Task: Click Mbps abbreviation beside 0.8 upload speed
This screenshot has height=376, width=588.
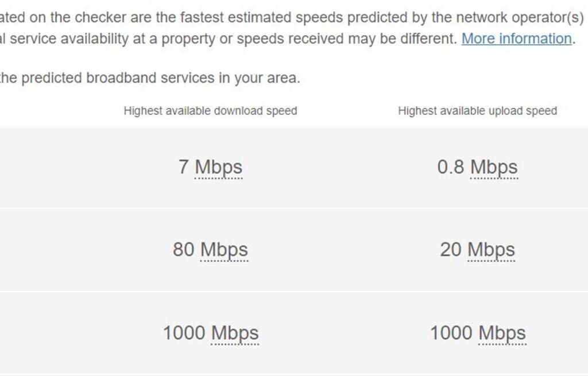Action: [x=494, y=167]
